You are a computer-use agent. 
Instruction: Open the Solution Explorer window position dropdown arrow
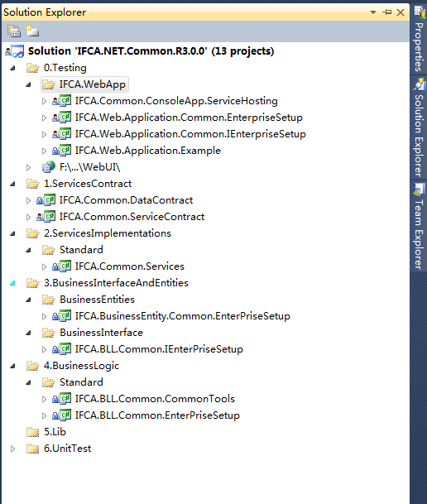tap(373, 12)
